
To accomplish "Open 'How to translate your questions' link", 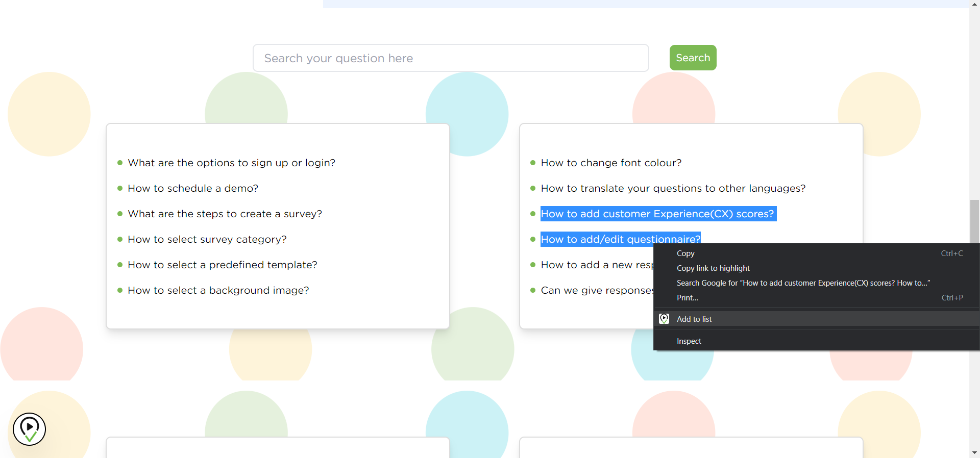I will 673,188.
